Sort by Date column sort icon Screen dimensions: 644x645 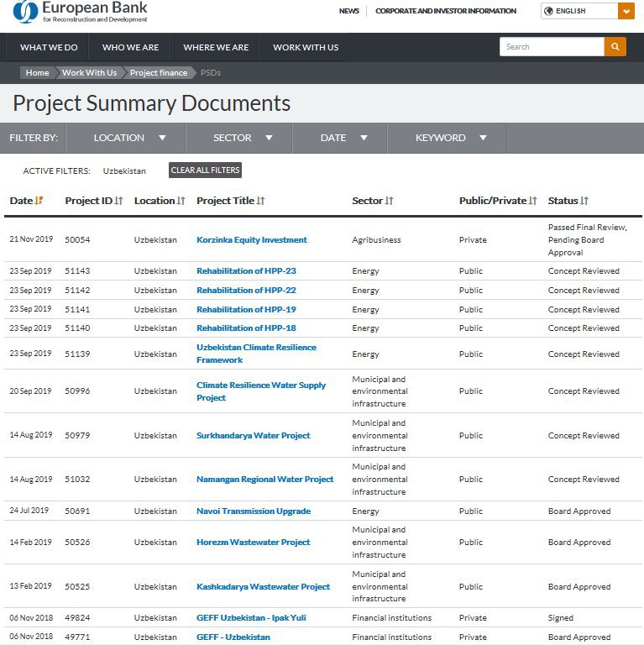(x=39, y=201)
